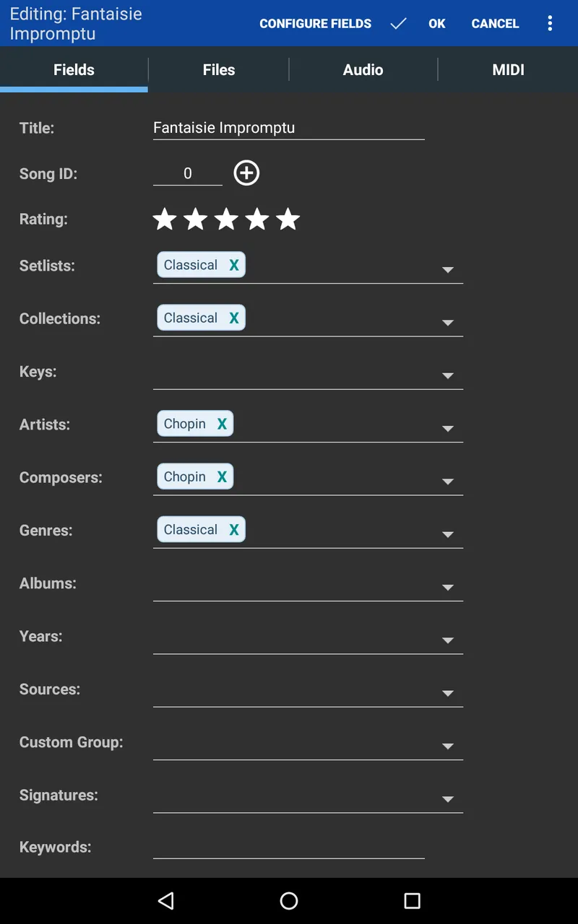Screen dimensions: 578x924
Task: Expand the Albums dropdown
Action: 448,587
